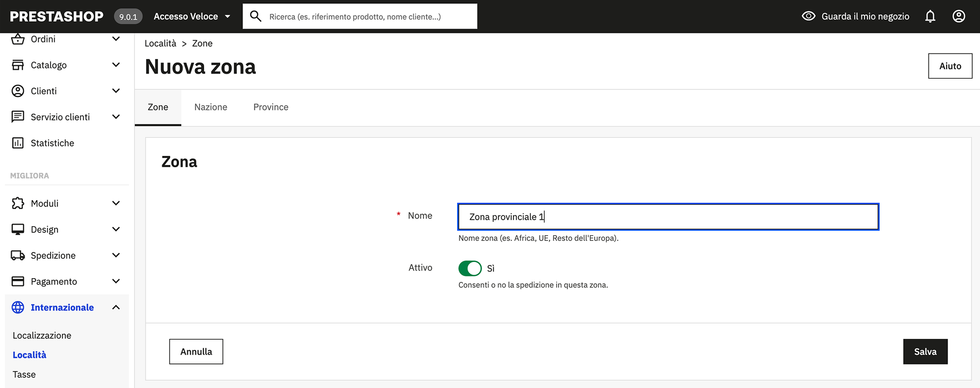The width and height of the screenshot is (980, 388).
Task: Open Tasse in the sidebar
Action: click(x=24, y=375)
